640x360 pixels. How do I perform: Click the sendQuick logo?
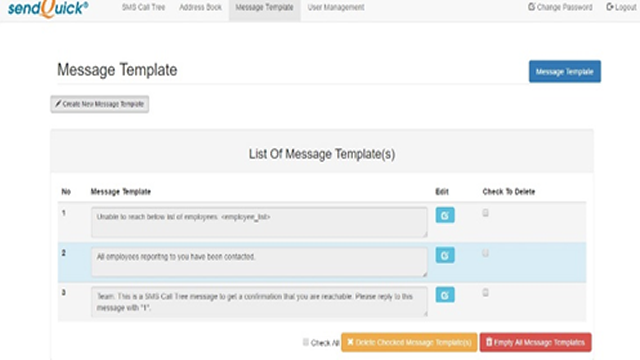tap(48, 8)
